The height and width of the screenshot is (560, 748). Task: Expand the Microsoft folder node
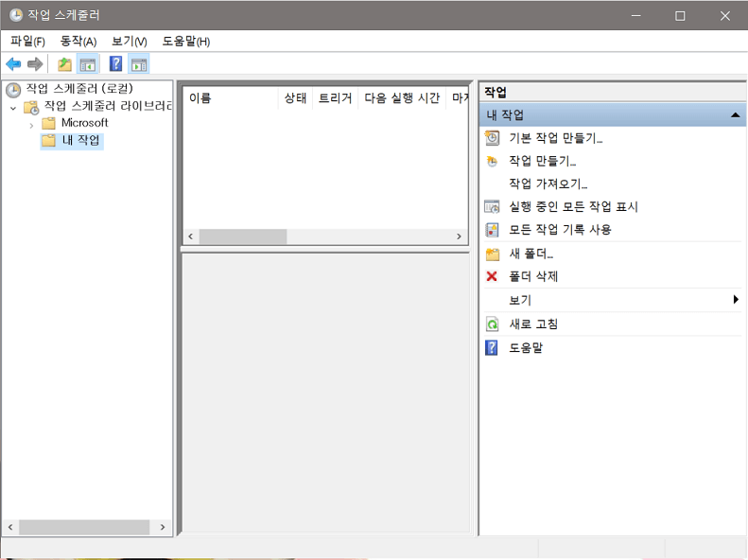31,126
